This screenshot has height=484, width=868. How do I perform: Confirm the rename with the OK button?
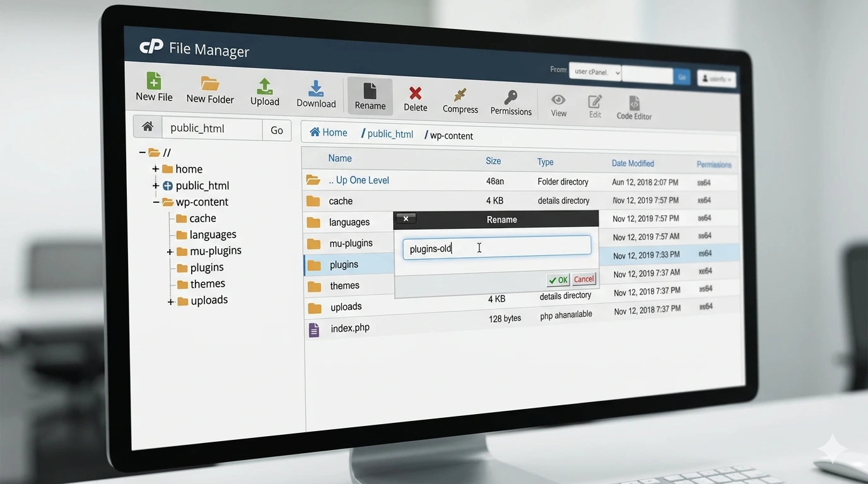[x=558, y=280]
